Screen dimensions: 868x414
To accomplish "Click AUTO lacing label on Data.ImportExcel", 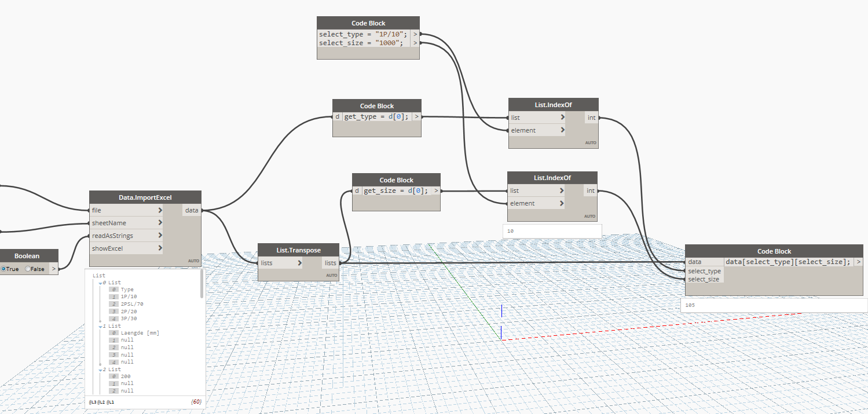I will [193, 261].
